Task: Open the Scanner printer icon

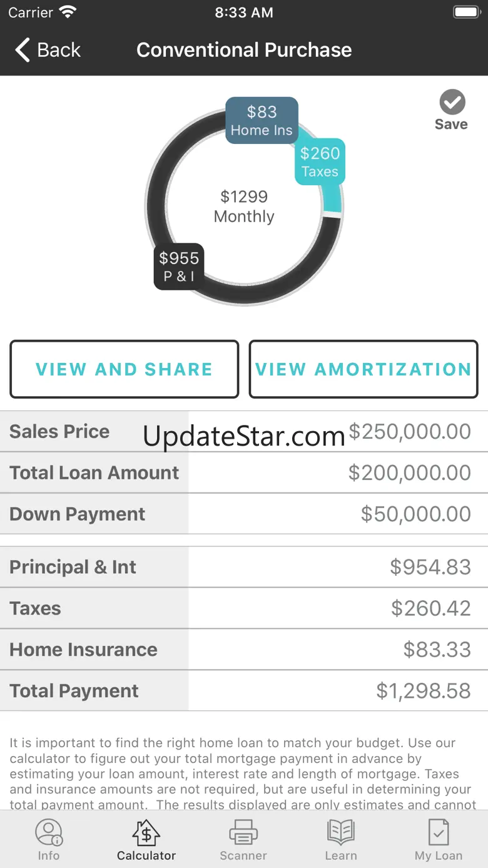Action: (243, 833)
